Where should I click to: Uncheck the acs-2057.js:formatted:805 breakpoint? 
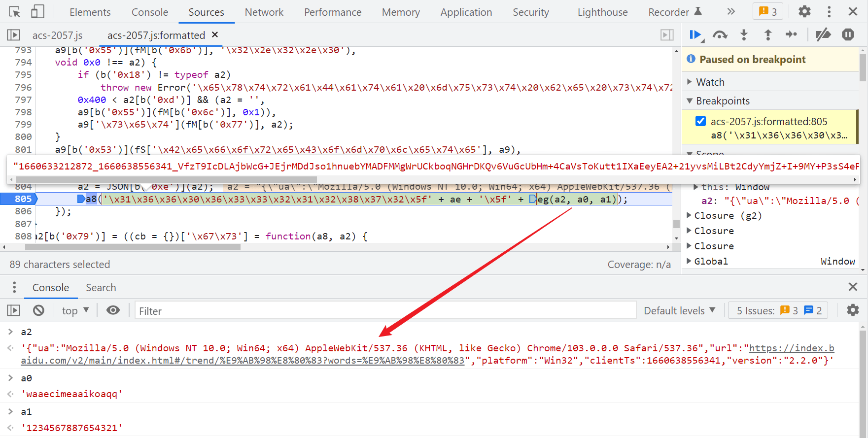pos(700,121)
